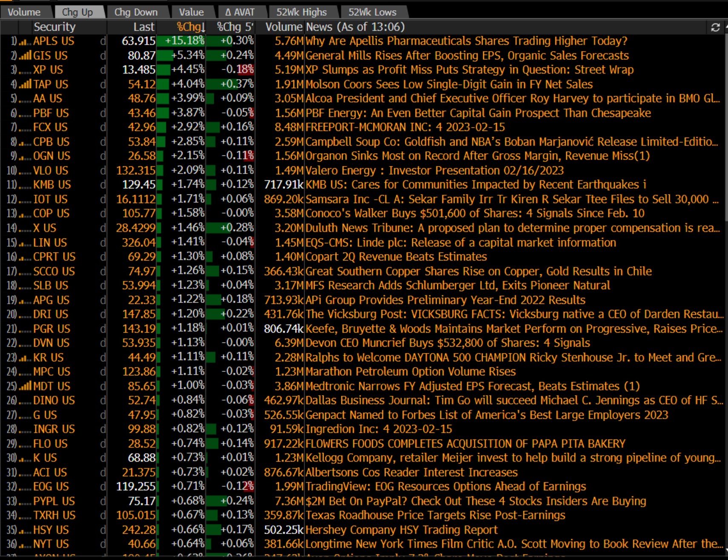
Task: Open the Δ AVAT tab
Action: (240, 12)
